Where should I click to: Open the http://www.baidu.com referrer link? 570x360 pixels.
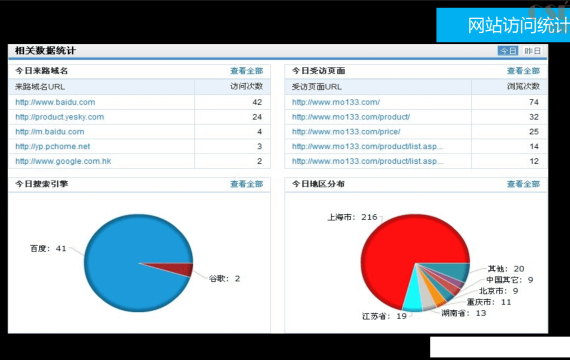click(55, 102)
